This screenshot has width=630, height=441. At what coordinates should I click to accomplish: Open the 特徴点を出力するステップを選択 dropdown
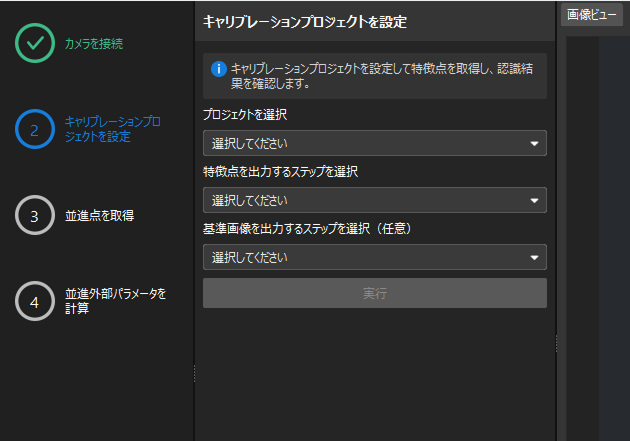coord(374,200)
